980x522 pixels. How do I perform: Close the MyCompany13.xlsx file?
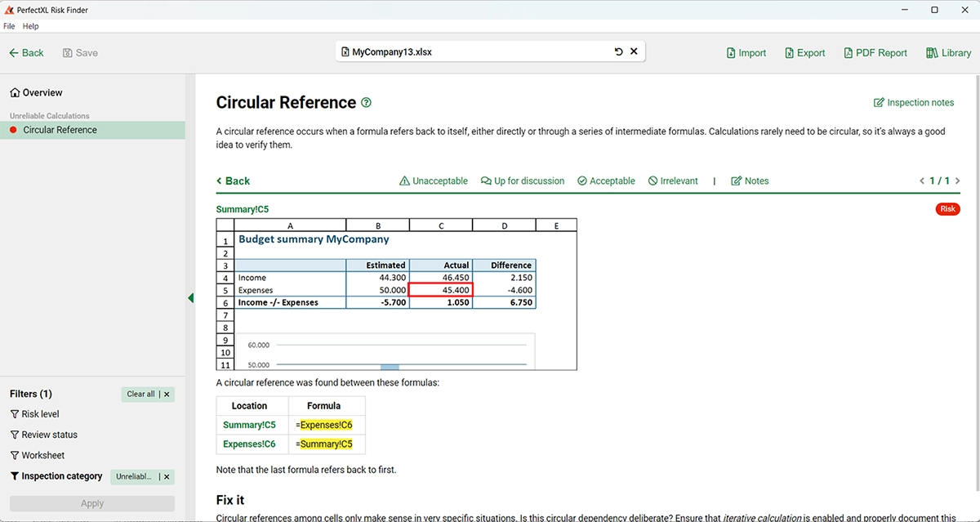[x=634, y=52]
